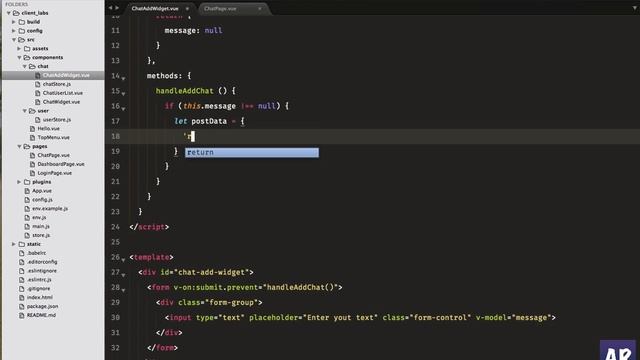Expand the static folder arrow

click(14, 244)
